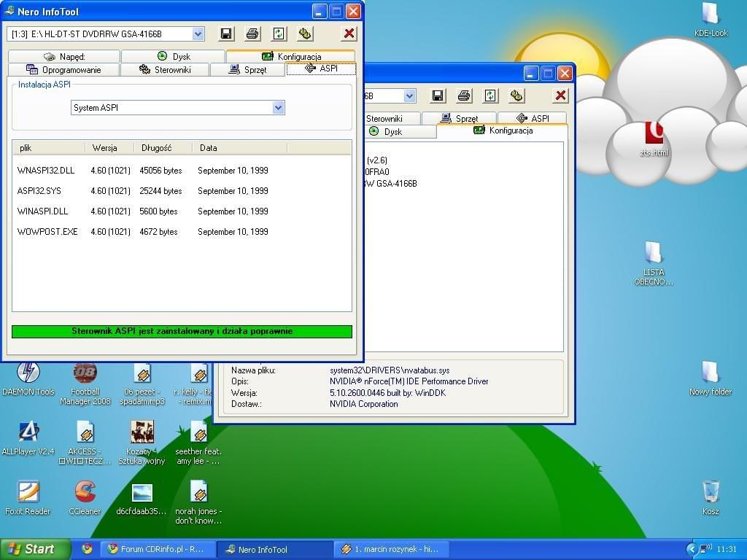Select the norah jones - don't know file icon
Viewport: 747px width, 560px height.
(198, 503)
